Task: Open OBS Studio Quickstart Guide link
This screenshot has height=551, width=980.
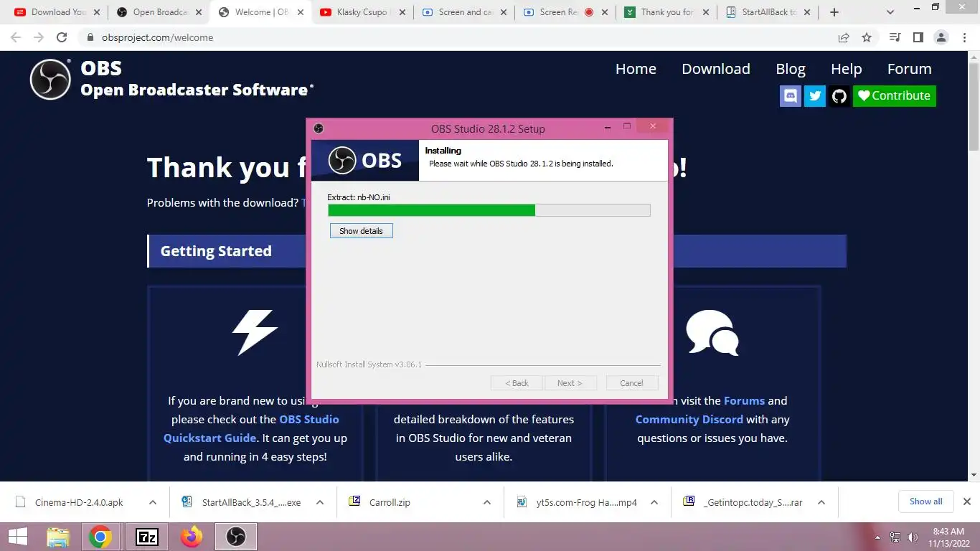Action: pyautogui.click(x=251, y=428)
